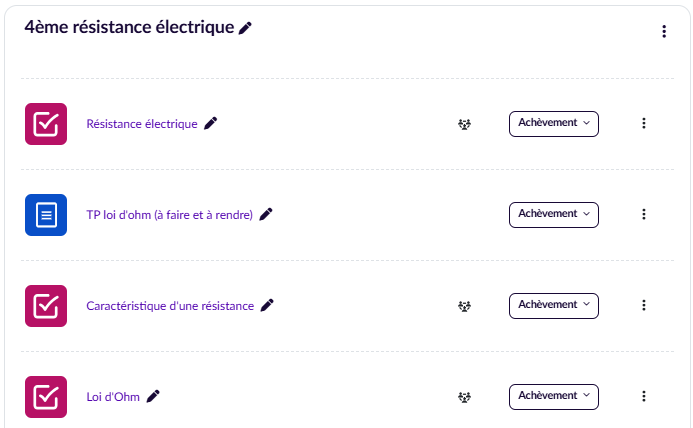
Task: Click the Résistance électrique quiz icon
Action: 46,123
